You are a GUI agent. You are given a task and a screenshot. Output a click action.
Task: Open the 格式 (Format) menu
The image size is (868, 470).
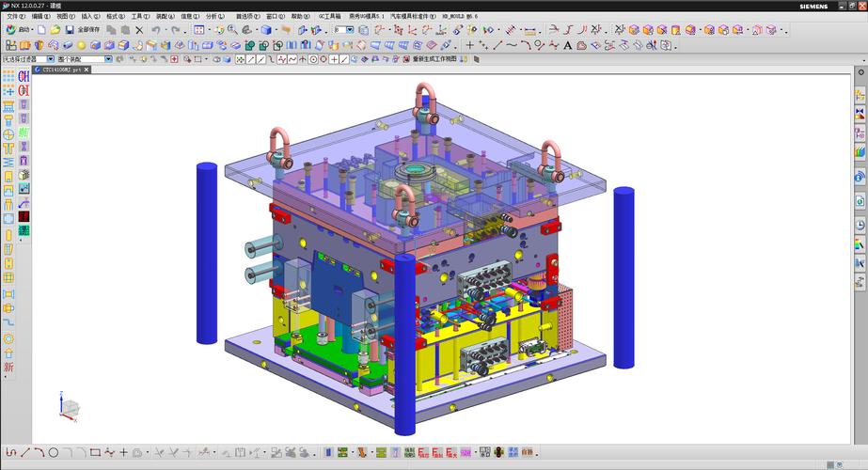116,17
